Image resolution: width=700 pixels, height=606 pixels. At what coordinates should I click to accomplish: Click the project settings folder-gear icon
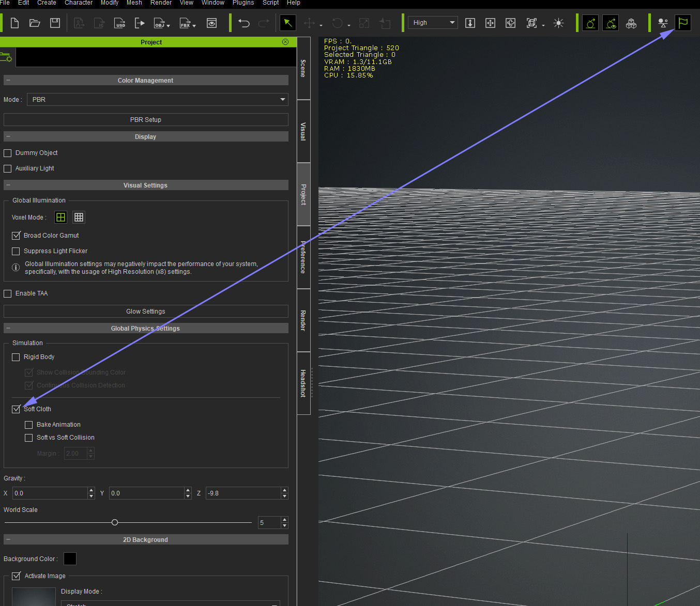coord(6,57)
